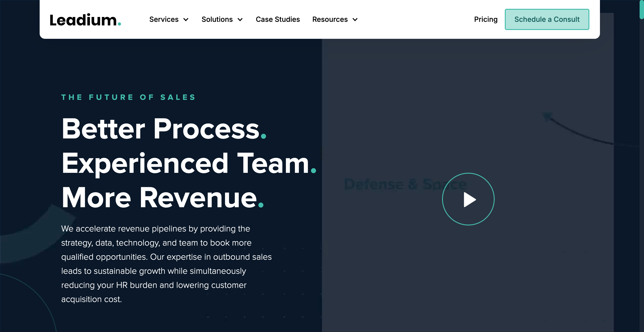Image resolution: width=644 pixels, height=332 pixels.
Task: Open the Services menu
Action: coord(164,20)
